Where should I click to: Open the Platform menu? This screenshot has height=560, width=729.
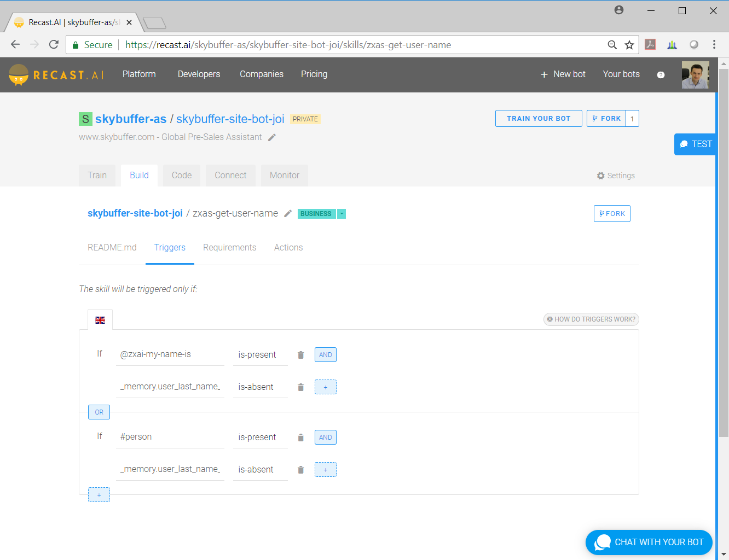coord(139,74)
